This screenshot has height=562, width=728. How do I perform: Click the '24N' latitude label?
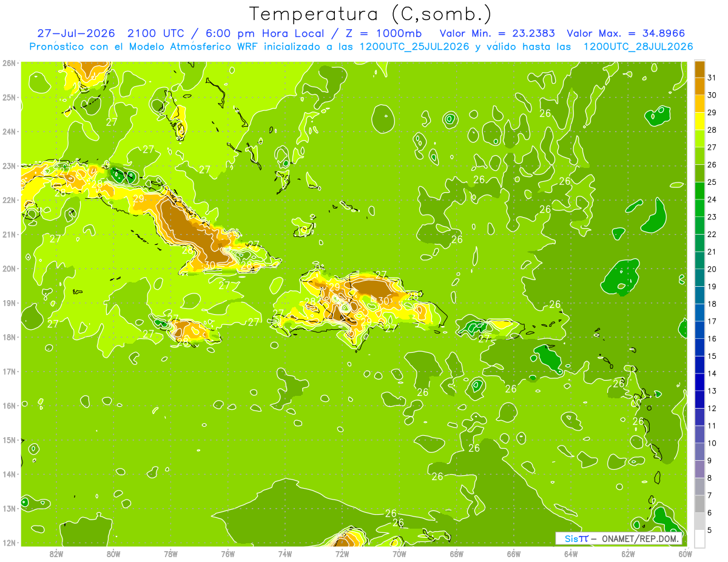click(x=10, y=132)
